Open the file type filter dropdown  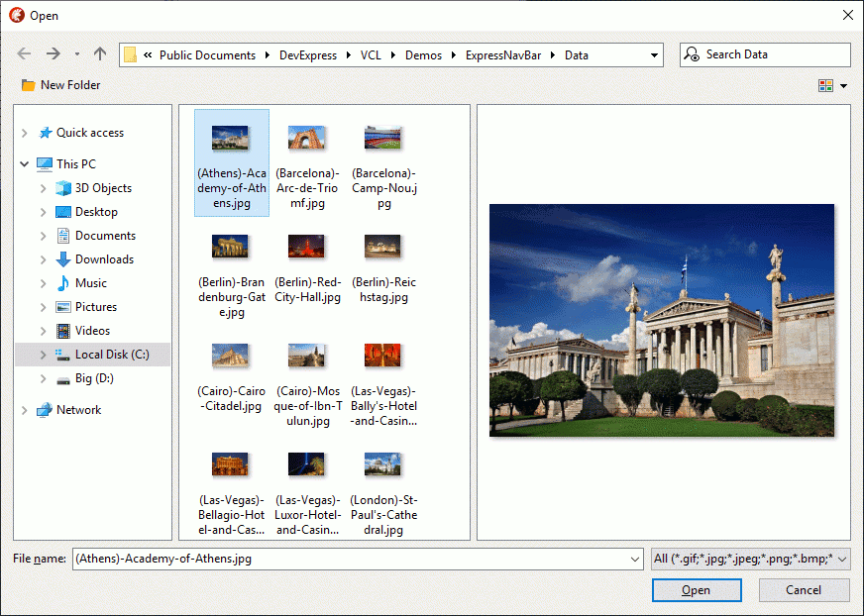[x=842, y=560]
